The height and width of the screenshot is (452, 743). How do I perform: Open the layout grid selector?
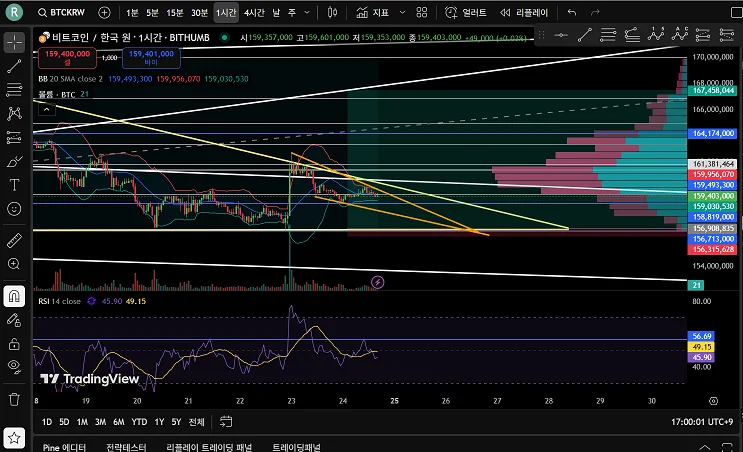(422, 13)
